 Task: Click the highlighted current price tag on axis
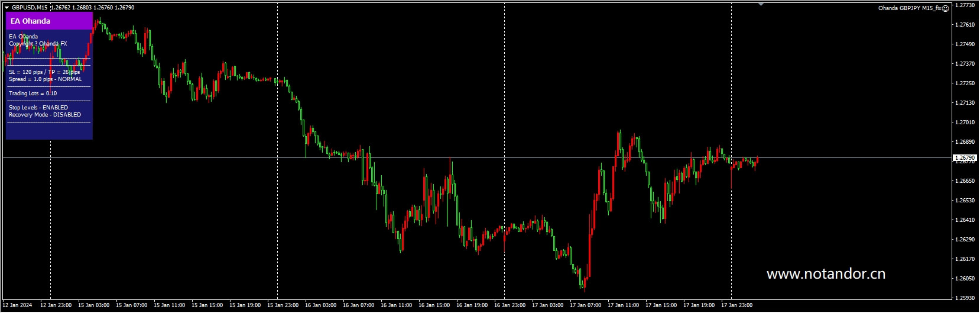[965, 158]
